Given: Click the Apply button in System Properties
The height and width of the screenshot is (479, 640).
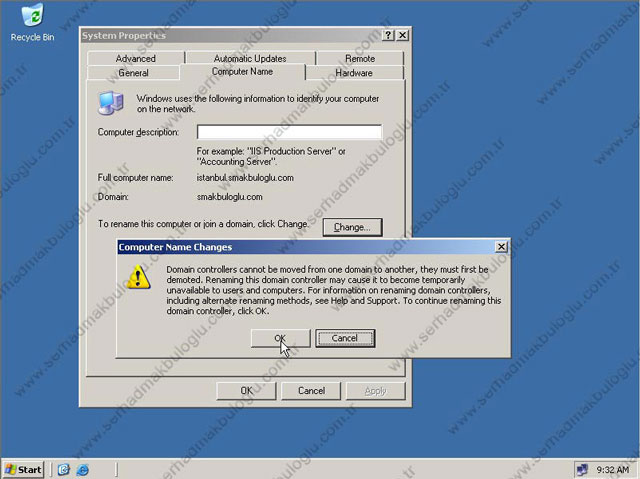Looking at the screenshot, I should [x=376, y=391].
